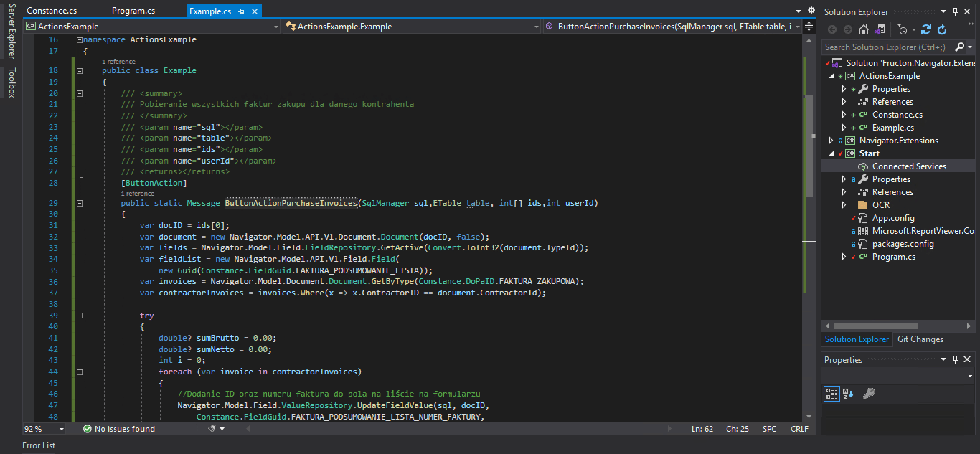The image size is (980, 454).
Task: Click the No issues found indicator
Action: [118, 429]
